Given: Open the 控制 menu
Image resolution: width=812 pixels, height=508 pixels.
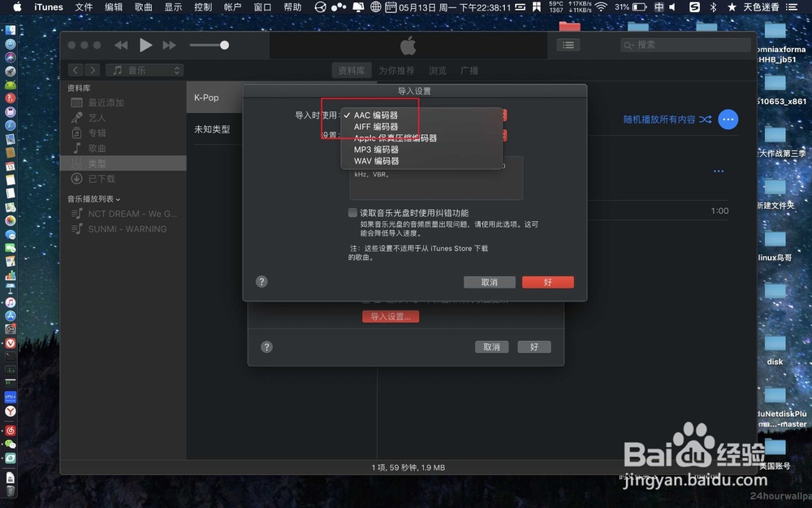Looking at the screenshot, I should coord(203,7).
